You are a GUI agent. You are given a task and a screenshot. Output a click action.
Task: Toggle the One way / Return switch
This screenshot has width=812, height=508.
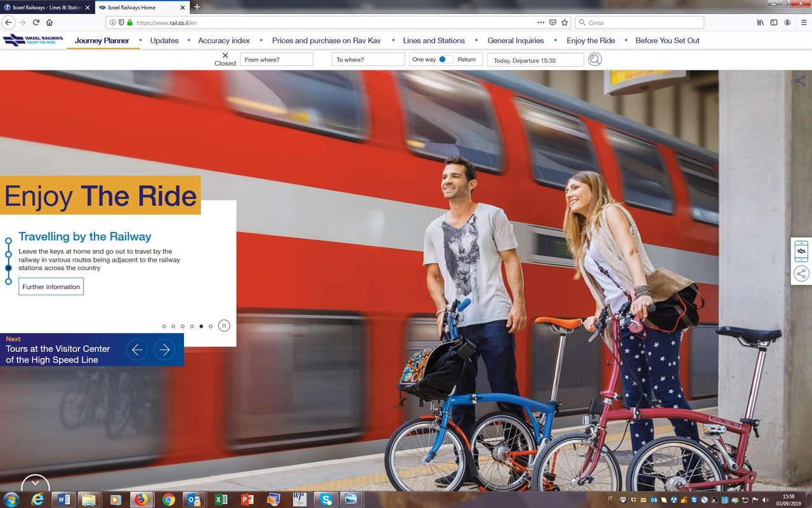point(446,59)
